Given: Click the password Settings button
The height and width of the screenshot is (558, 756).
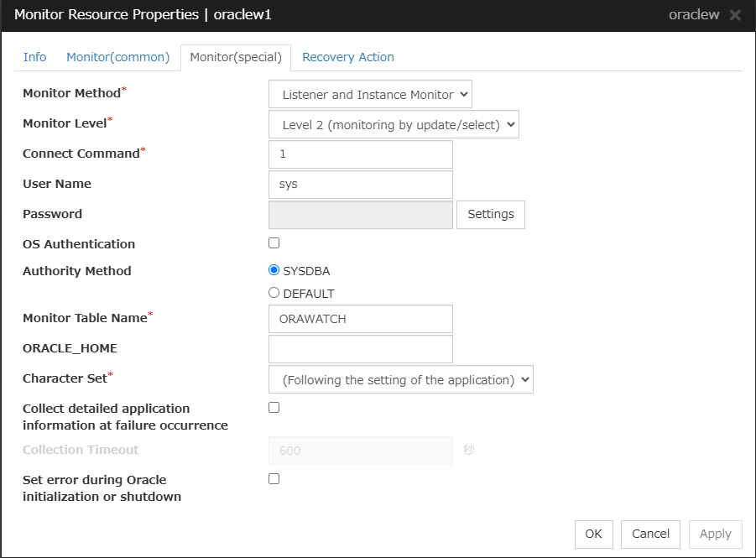Looking at the screenshot, I should pyautogui.click(x=490, y=214).
